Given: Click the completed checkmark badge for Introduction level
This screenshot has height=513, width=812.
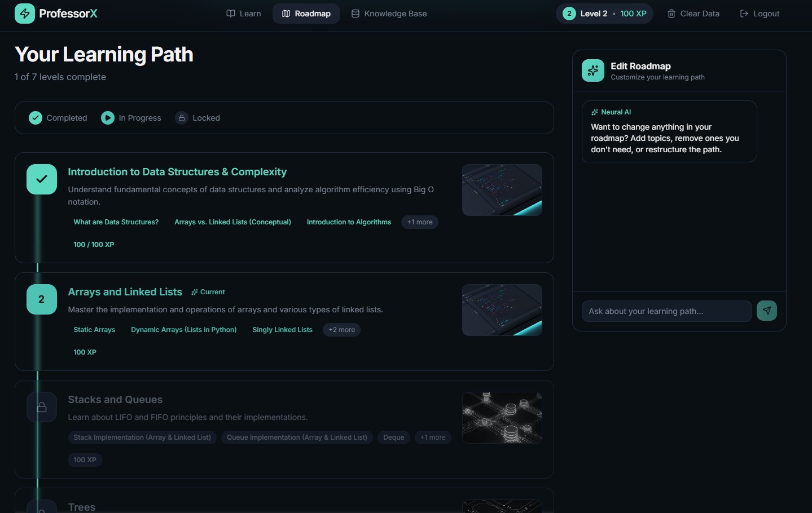Looking at the screenshot, I should [x=42, y=179].
